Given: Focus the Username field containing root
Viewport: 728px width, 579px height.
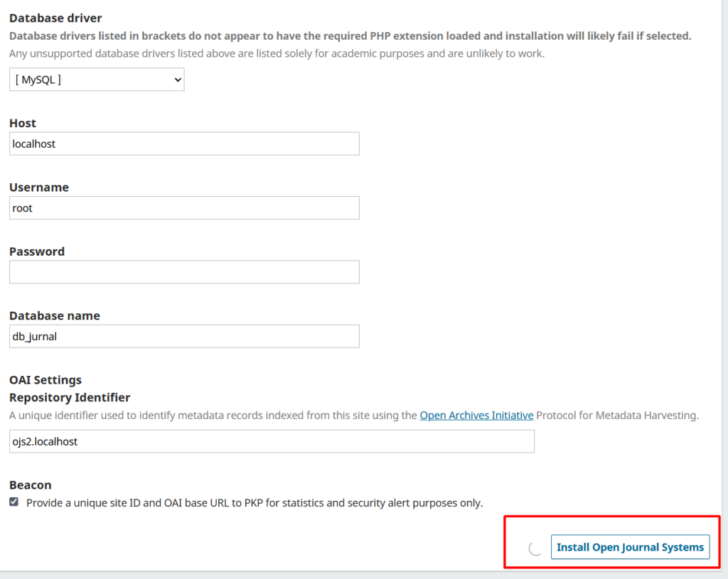Looking at the screenshot, I should 184,207.
